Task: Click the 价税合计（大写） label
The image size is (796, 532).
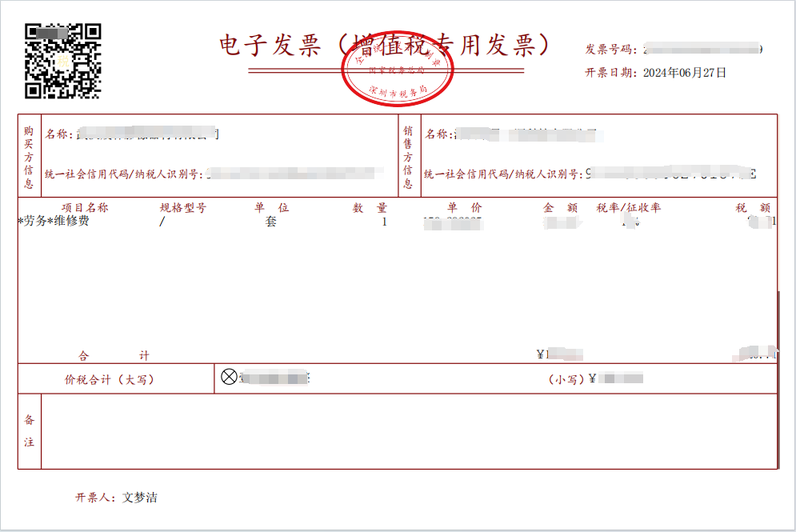Action: [x=109, y=380]
